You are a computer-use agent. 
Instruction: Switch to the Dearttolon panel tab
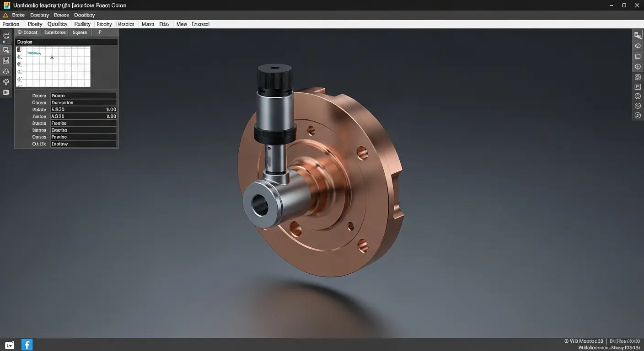(x=55, y=32)
